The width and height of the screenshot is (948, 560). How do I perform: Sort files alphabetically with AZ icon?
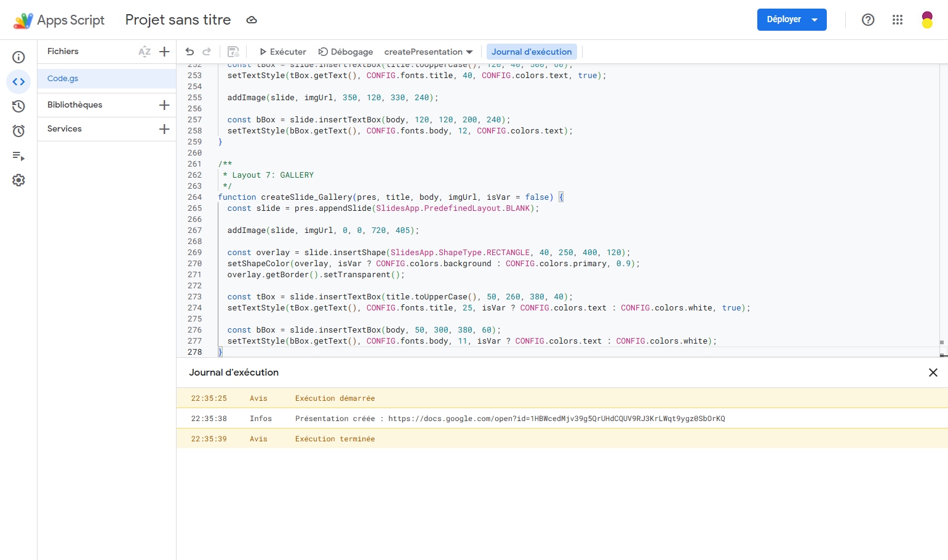145,52
